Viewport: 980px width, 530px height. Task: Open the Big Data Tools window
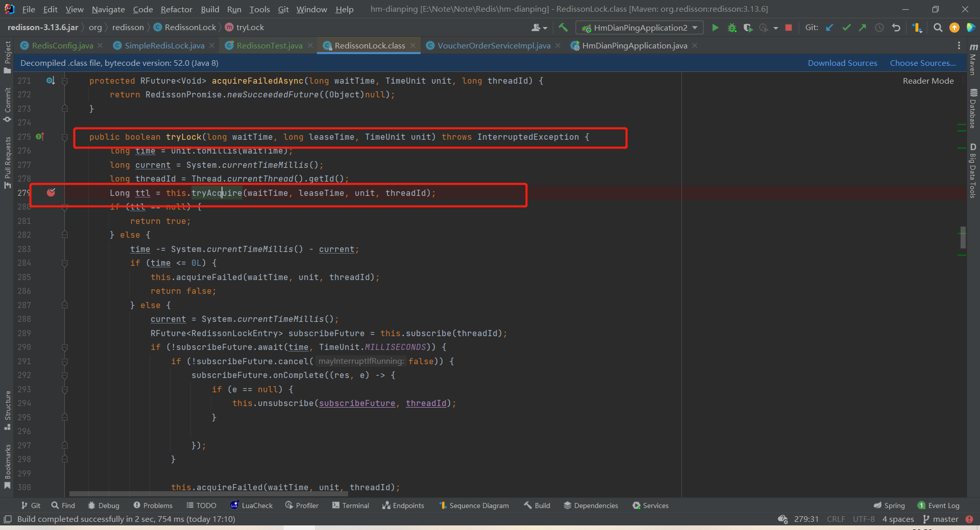(x=973, y=171)
